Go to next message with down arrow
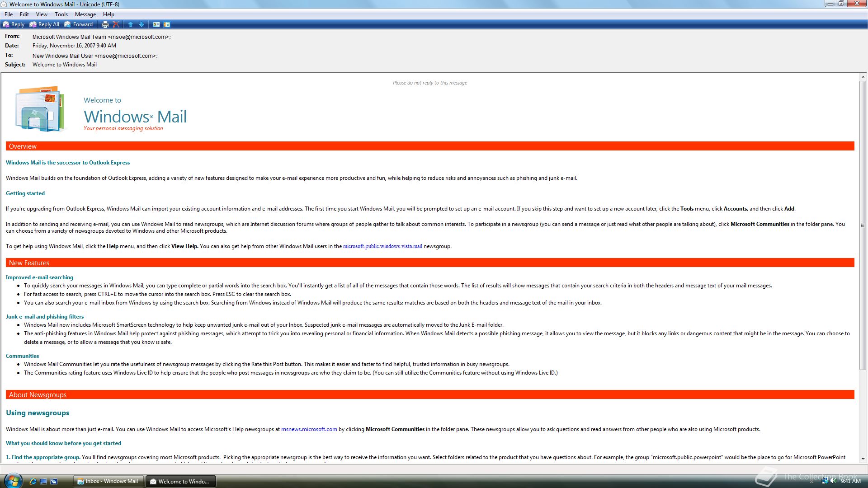This screenshot has width=868, height=488. pos(142,24)
